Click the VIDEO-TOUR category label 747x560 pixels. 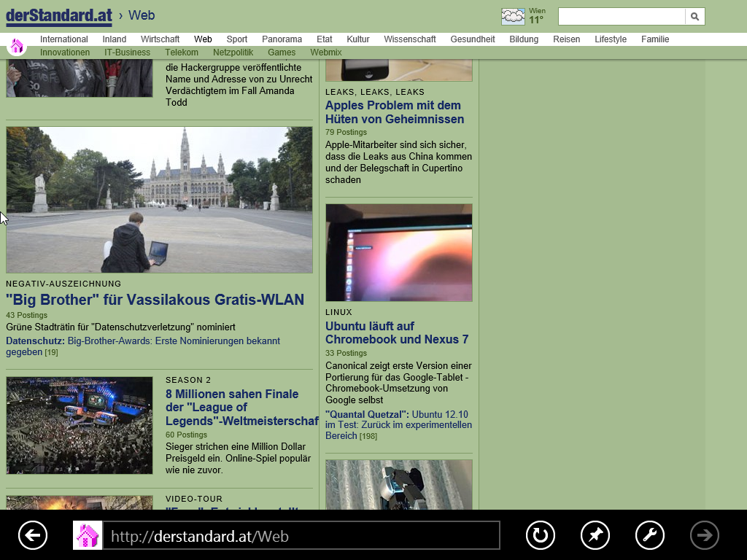194,499
